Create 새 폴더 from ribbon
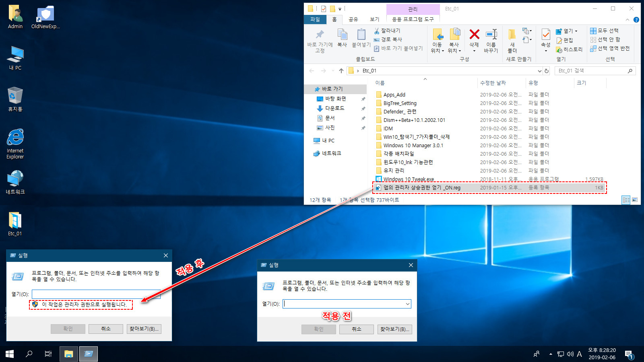The width and height of the screenshot is (644, 362). [512, 41]
